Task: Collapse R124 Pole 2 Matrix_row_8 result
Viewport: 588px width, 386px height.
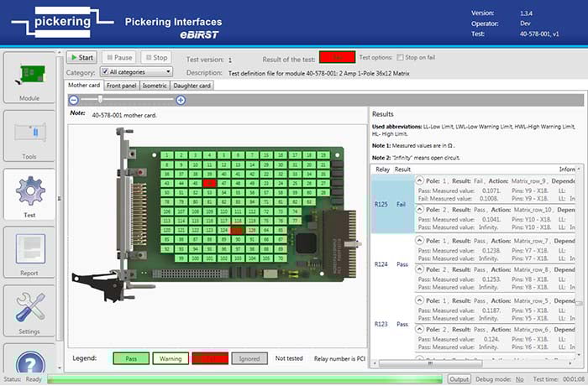Action: (420, 269)
